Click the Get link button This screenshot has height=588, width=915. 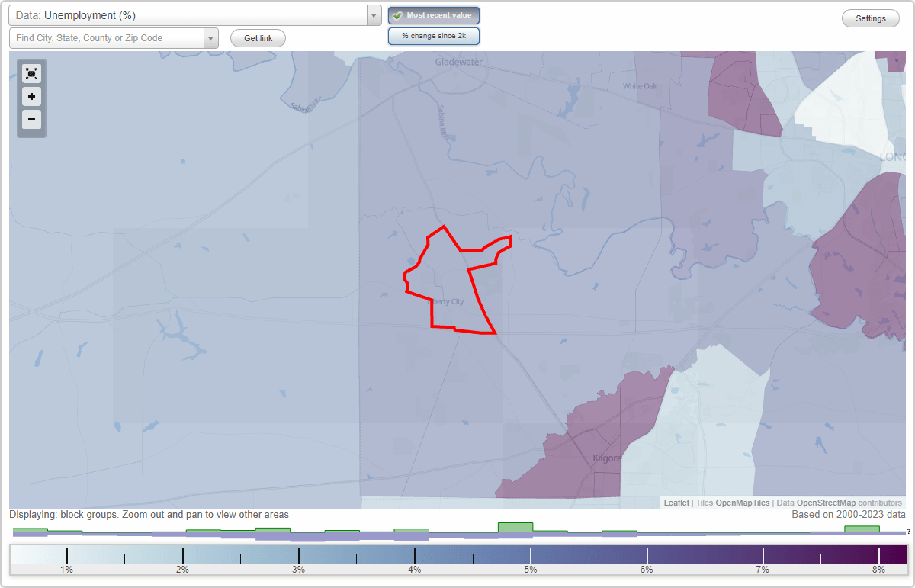click(x=258, y=38)
